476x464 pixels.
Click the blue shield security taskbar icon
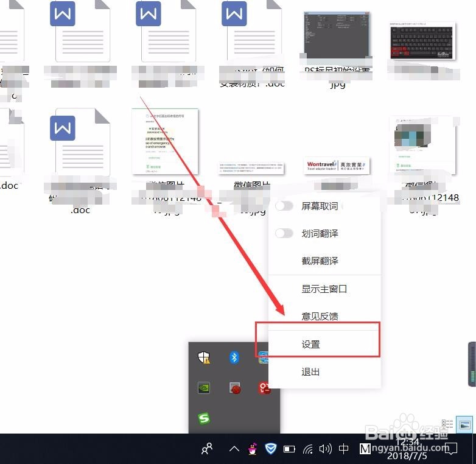pos(270,449)
